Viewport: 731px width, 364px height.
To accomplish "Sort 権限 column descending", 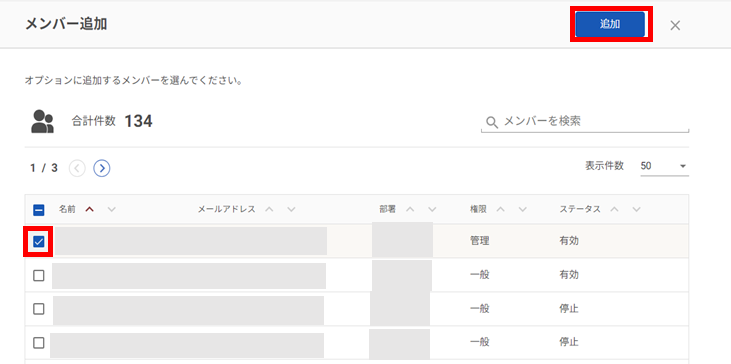I will coord(523,210).
